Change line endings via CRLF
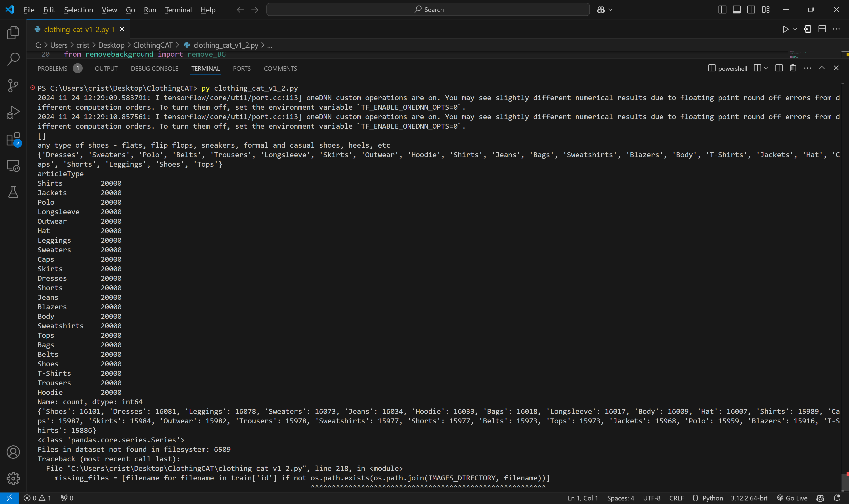 point(677,498)
